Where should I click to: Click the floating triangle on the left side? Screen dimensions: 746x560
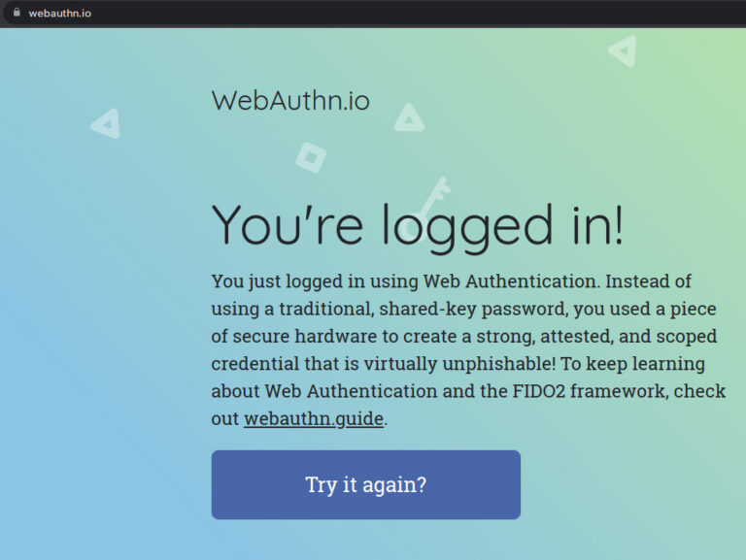(x=105, y=123)
